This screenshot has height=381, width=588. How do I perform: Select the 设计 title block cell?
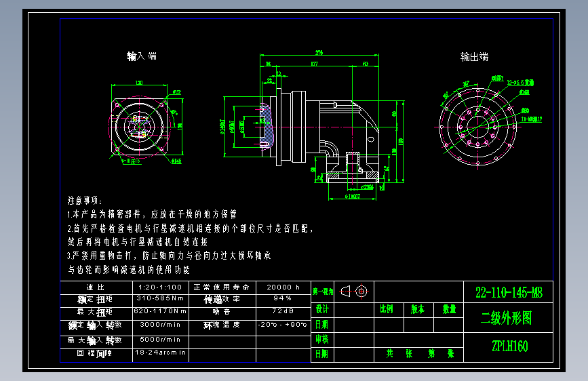pyautogui.click(x=323, y=309)
